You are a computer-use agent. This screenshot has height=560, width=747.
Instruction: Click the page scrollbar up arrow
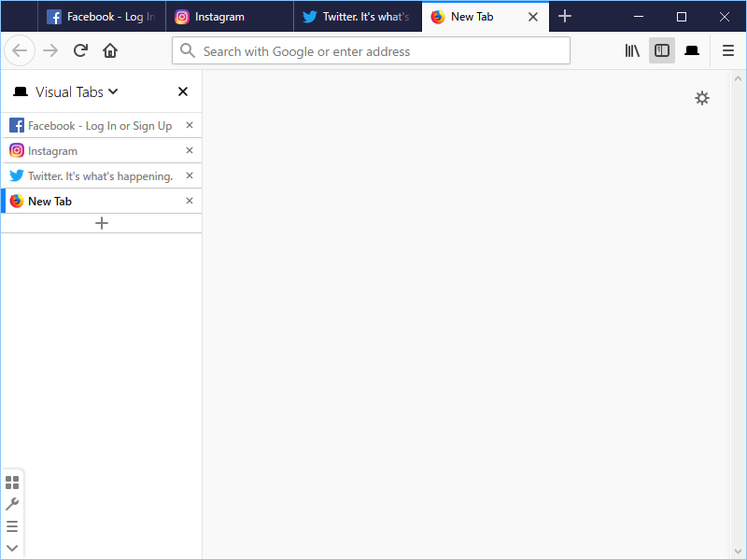[x=738, y=78]
